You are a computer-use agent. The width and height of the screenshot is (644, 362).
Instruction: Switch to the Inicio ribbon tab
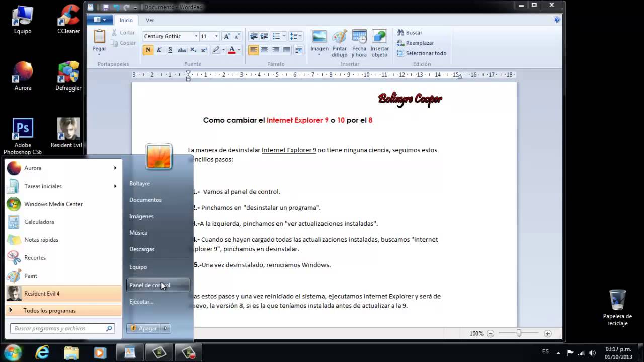click(126, 20)
